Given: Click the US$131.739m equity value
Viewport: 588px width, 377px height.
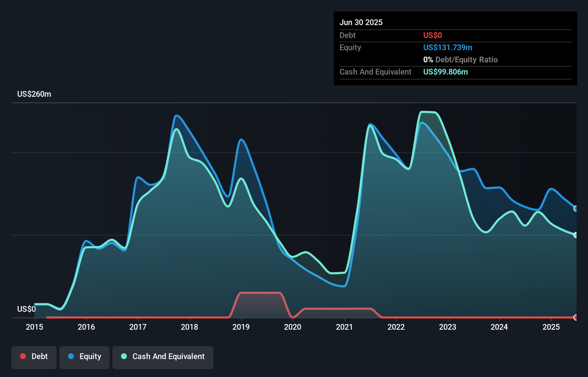Looking at the screenshot, I should (x=448, y=47).
